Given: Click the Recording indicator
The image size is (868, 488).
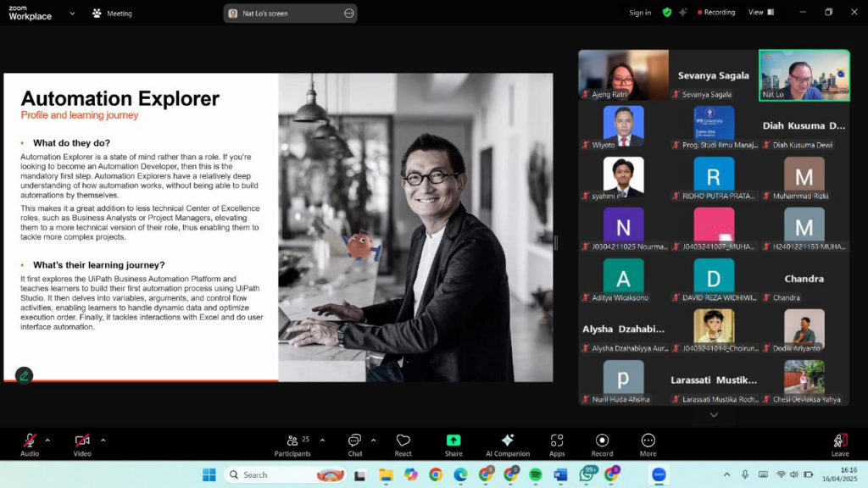Looking at the screenshot, I should (x=716, y=12).
